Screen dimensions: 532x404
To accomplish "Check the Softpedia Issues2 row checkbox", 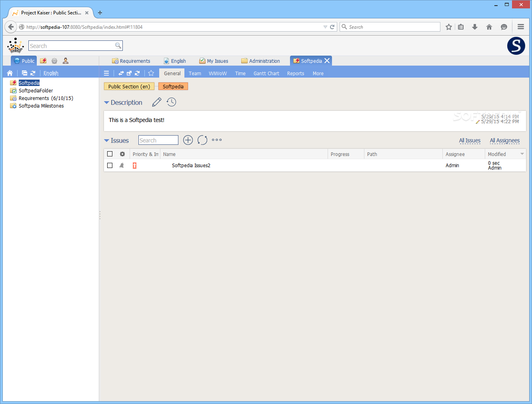I will tap(110, 166).
